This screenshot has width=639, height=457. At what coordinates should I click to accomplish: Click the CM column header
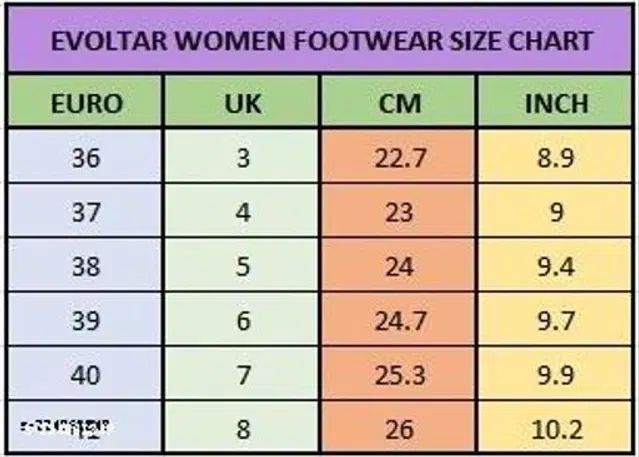[400, 103]
